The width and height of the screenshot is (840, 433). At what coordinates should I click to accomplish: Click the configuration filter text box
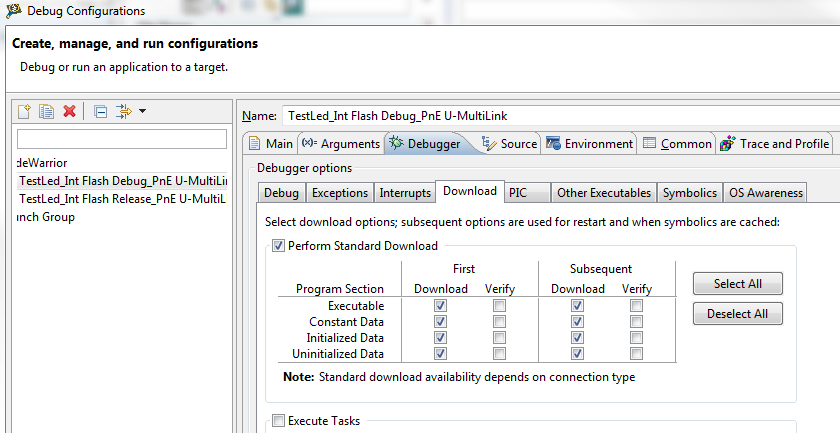click(122, 139)
